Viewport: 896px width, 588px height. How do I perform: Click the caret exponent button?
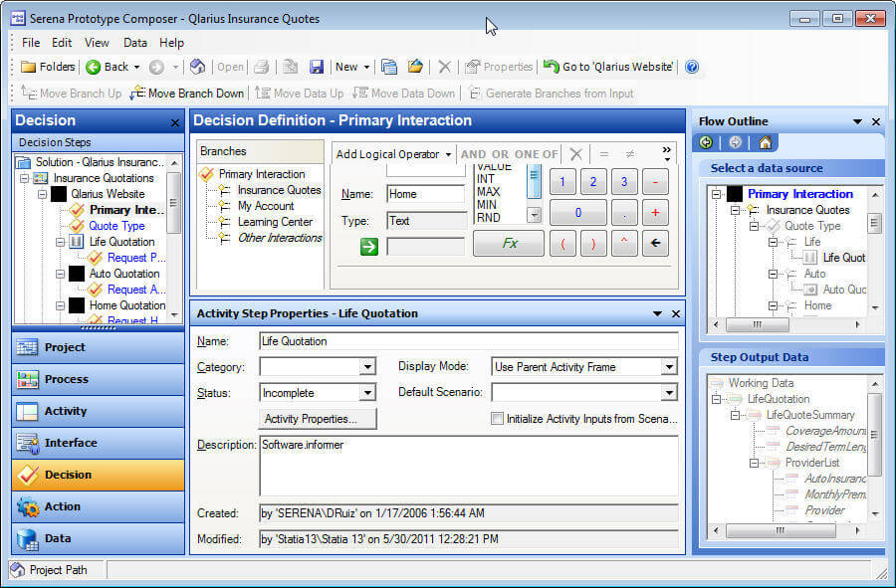(624, 243)
